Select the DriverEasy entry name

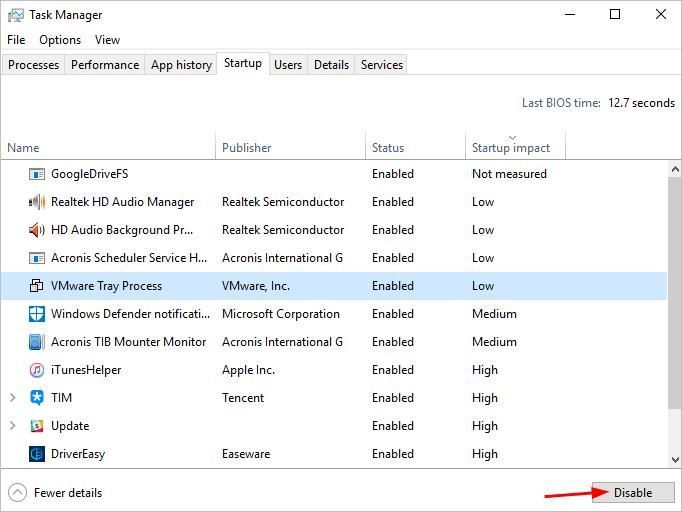click(78, 454)
